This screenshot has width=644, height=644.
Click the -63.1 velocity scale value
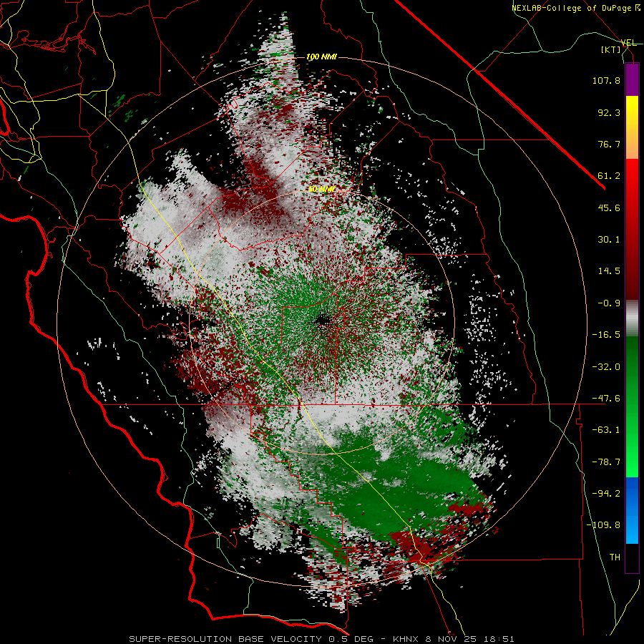click(x=606, y=430)
